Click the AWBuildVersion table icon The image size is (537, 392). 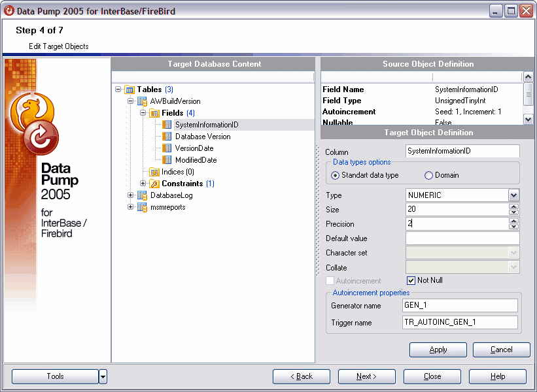click(142, 101)
